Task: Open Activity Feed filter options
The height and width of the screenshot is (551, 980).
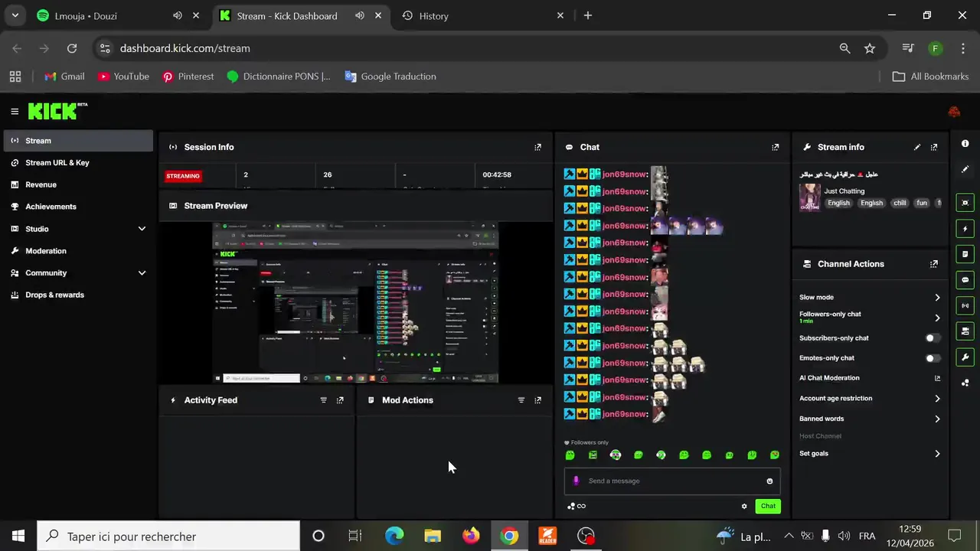Action: 323,400
